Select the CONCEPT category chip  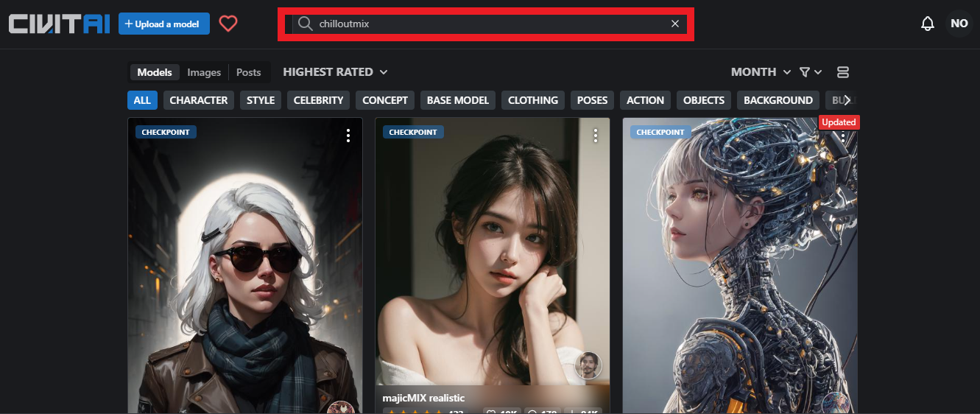pos(385,100)
